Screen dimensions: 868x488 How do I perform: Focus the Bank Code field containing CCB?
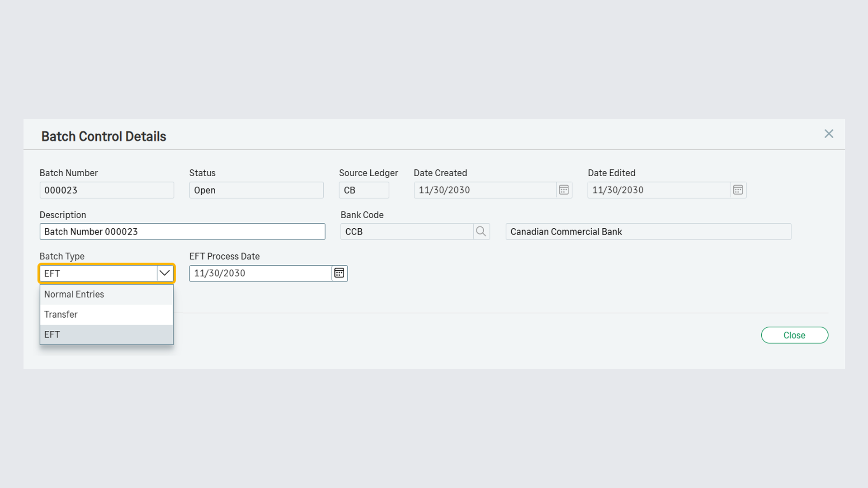(407, 231)
